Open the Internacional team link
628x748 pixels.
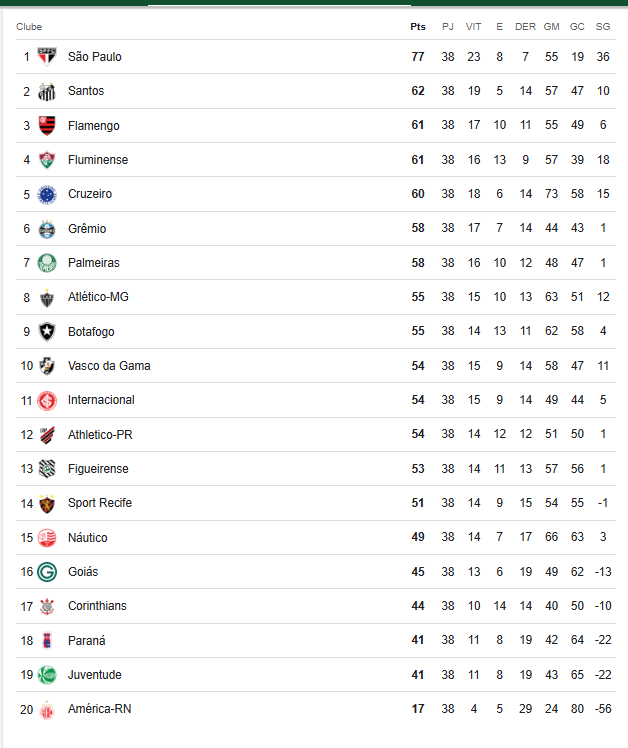coord(101,400)
